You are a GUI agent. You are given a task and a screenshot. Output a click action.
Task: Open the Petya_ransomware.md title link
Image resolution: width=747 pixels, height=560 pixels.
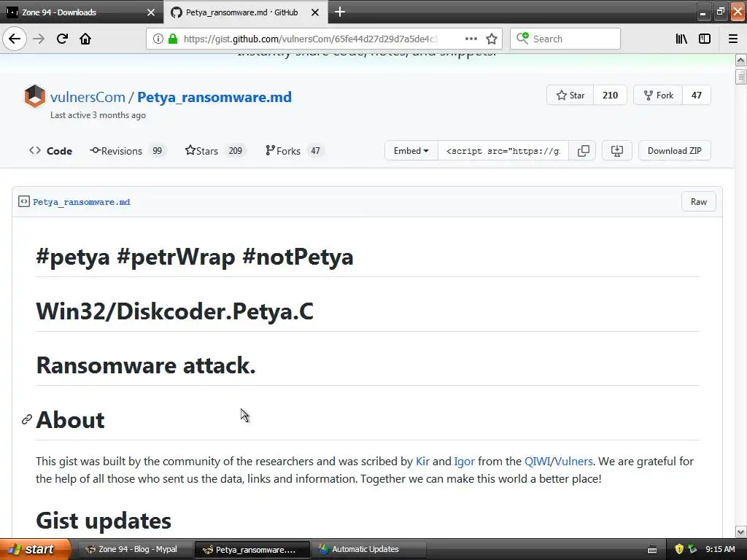pos(214,97)
